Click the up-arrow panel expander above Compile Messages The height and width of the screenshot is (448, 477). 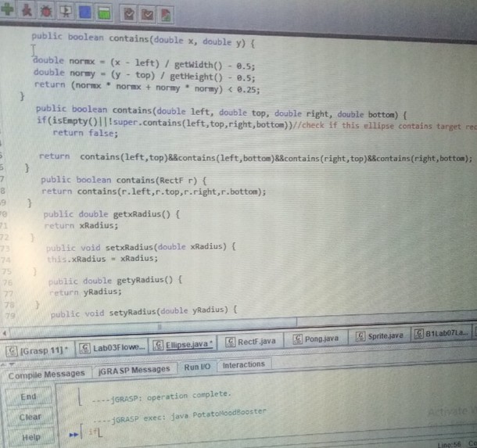pyautogui.click(x=3, y=364)
